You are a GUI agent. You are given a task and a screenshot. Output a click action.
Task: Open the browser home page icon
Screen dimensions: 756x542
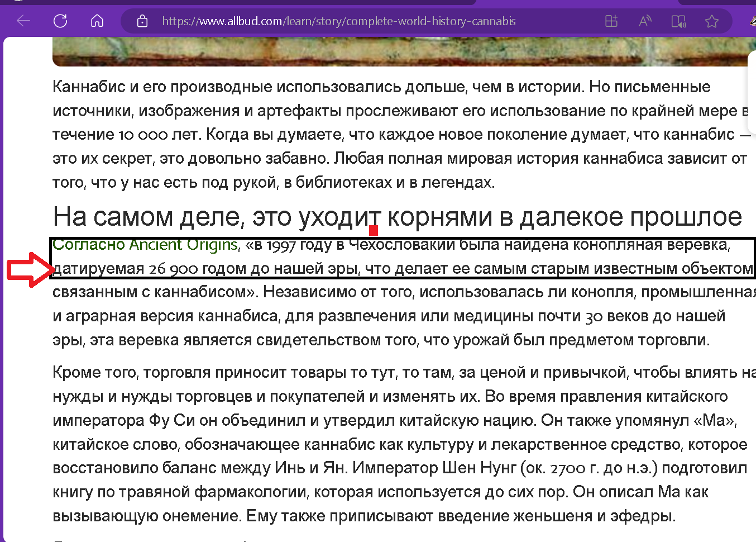pyautogui.click(x=97, y=21)
